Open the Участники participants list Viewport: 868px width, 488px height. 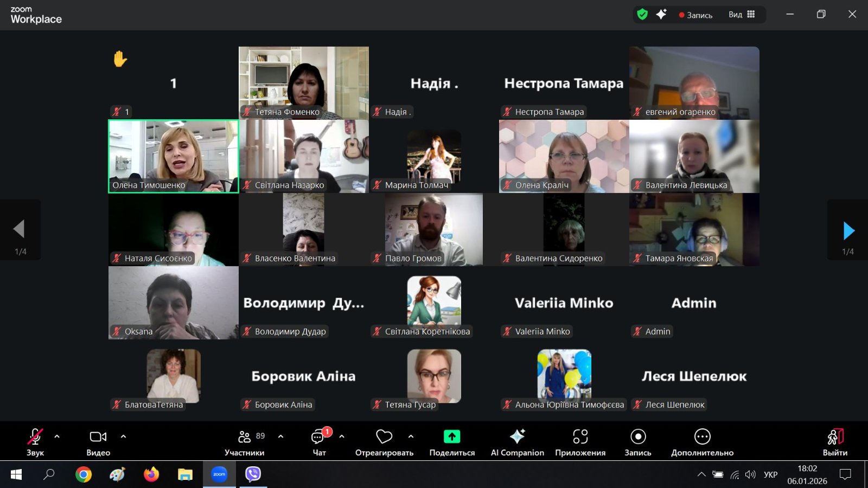coord(245,437)
